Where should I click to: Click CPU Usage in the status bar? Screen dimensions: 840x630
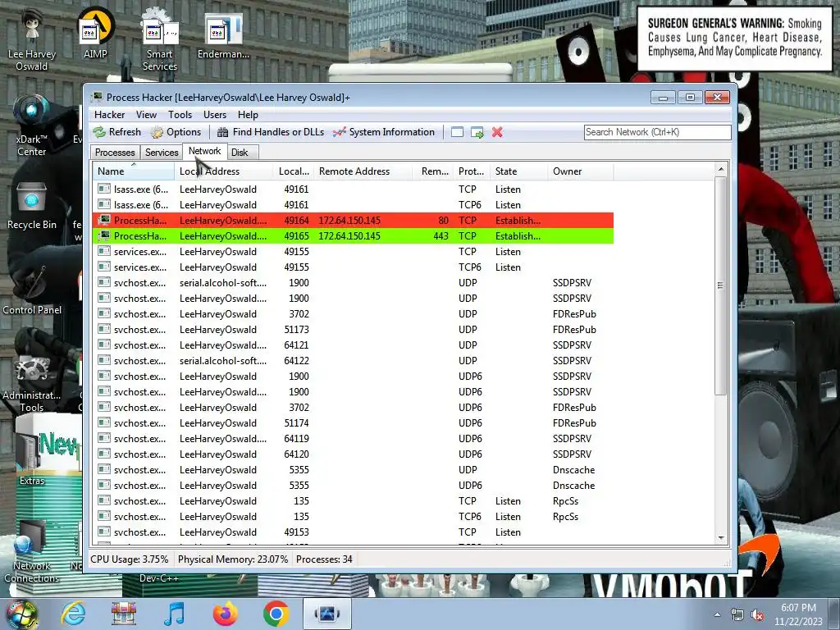[129, 559]
